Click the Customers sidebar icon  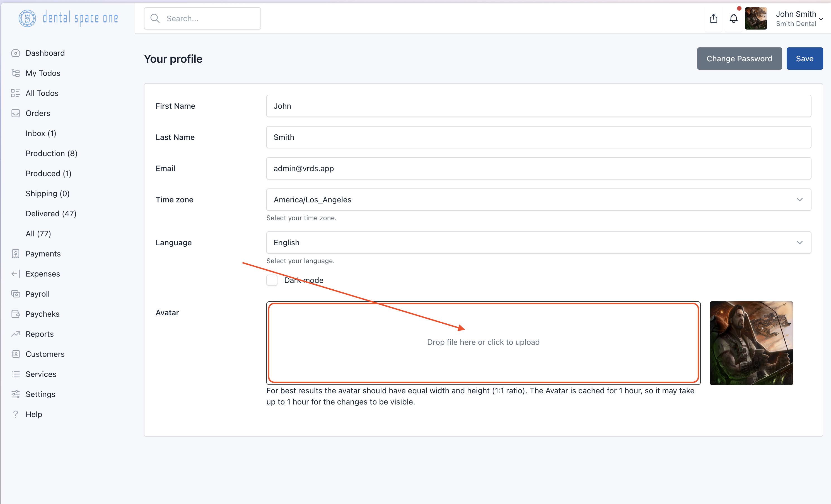(x=16, y=354)
